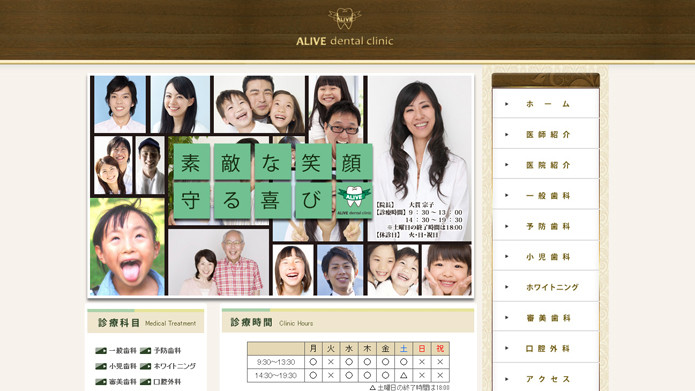Click the blue 土 column header
Image resolution: width=695 pixels, height=391 pixels.
pos(403,348)
